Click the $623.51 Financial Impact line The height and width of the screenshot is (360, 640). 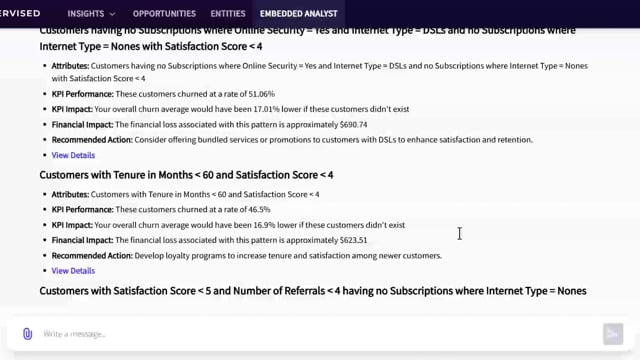pos(209,240)
